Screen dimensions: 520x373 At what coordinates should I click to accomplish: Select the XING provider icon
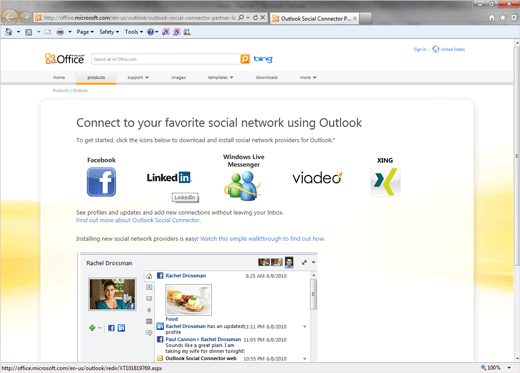pos(385,182)
